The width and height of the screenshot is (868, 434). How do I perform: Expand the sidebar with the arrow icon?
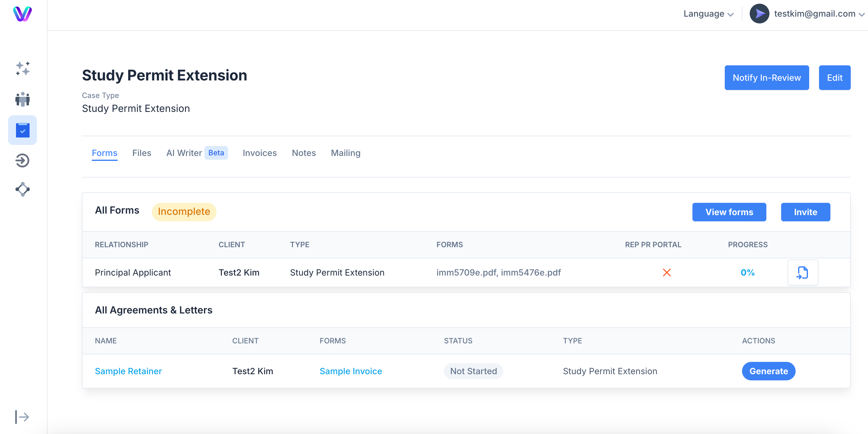(x=22, y=417)
